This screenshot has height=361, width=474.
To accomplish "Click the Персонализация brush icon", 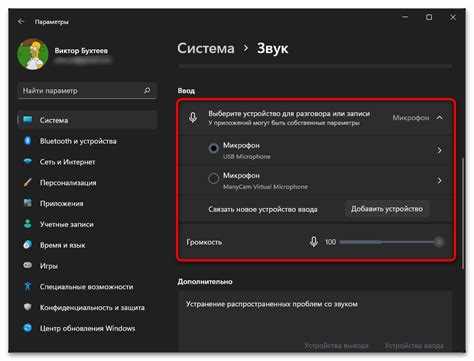I will (x=28, y=182).
